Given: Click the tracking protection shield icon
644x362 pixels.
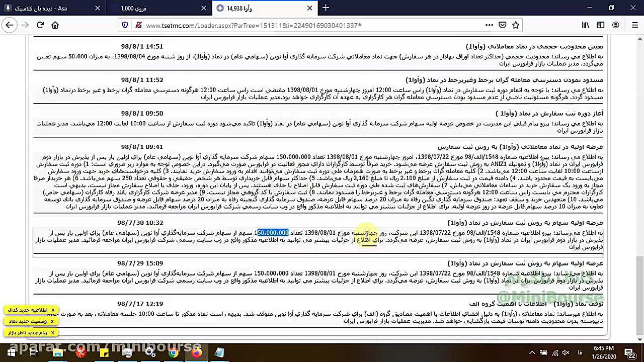Looking at the screenshot, I should click(124, 25).
